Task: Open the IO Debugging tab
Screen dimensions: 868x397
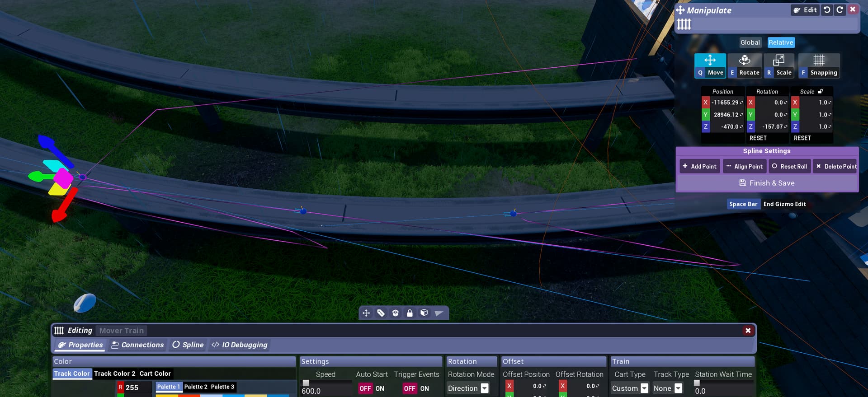Action: coord(240,345)
